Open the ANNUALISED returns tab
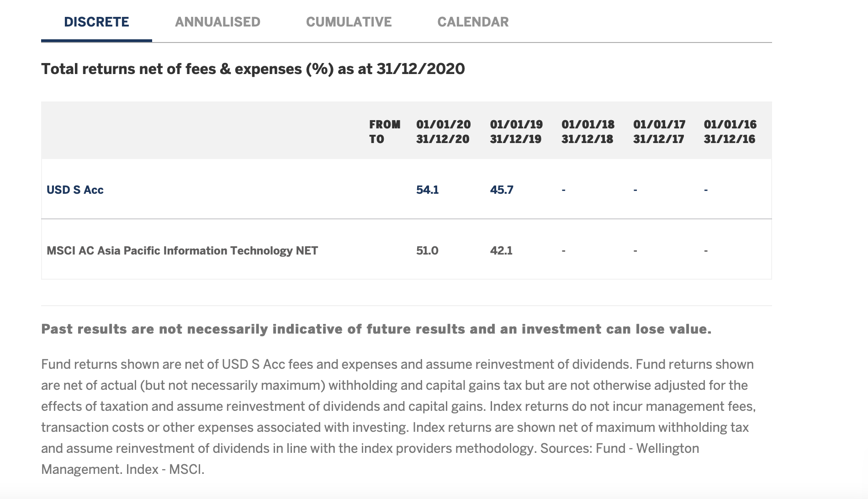The width and height of the screenshot is (868, 499). point(217,22)
